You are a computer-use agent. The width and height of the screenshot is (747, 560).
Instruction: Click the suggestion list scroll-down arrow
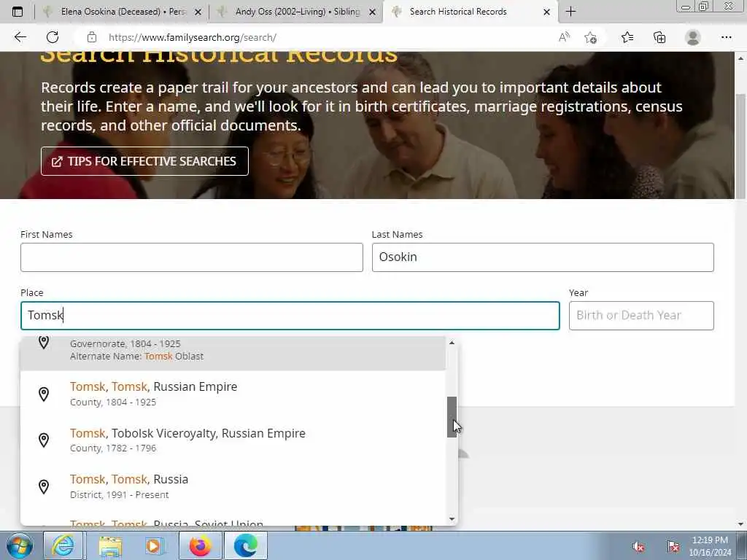pos(452,519)
